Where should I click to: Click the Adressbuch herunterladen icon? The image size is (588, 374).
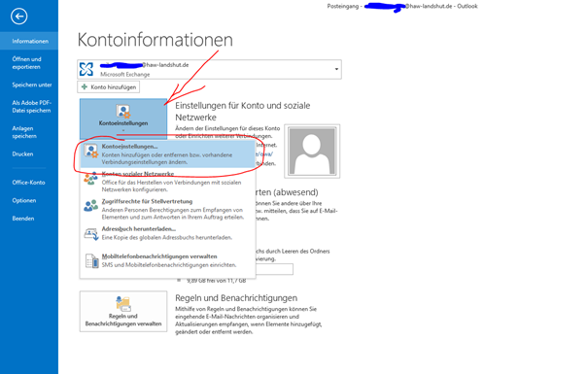91,234
